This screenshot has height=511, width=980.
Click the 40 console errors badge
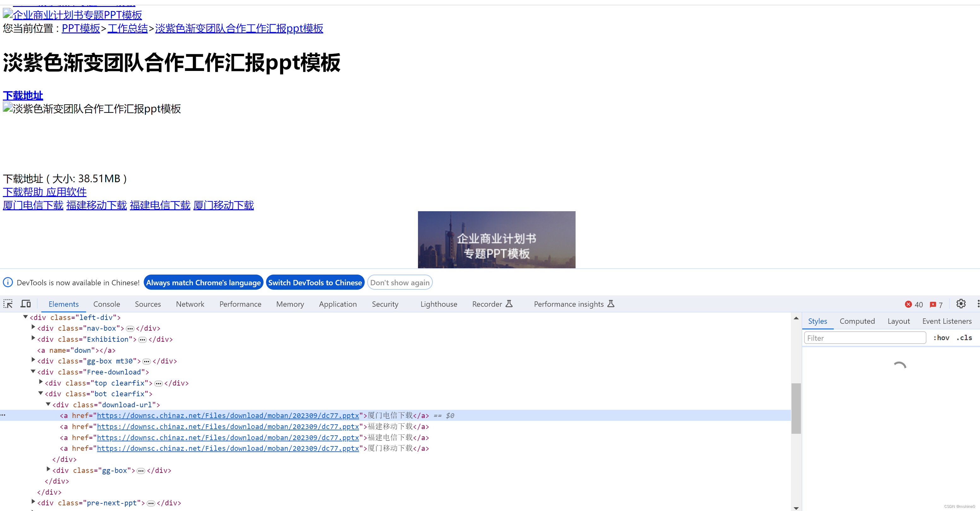pos(914,304)
